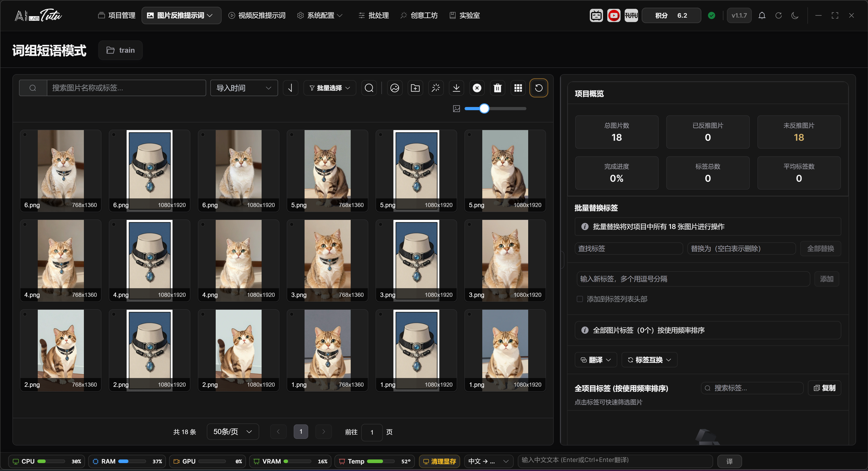Click the small image icon beside slider

pyautogui.click(x=456, y=109)
